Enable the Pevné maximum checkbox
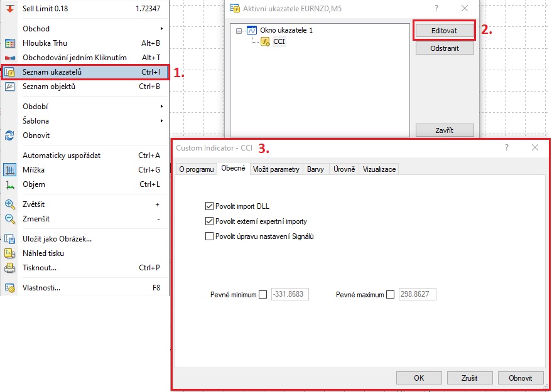This screenshot has height=392, width=552. pos(391,295)
